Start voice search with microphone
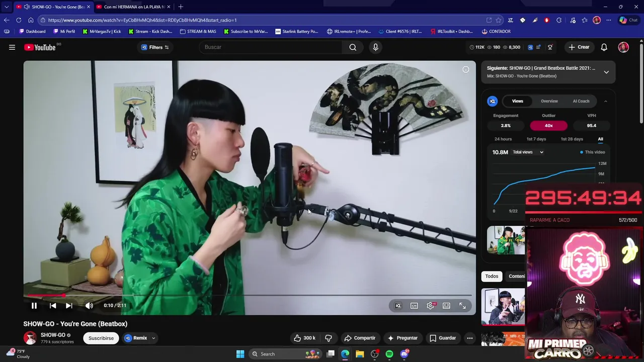This screenshot has height=362, width=644. pos(375,47)
